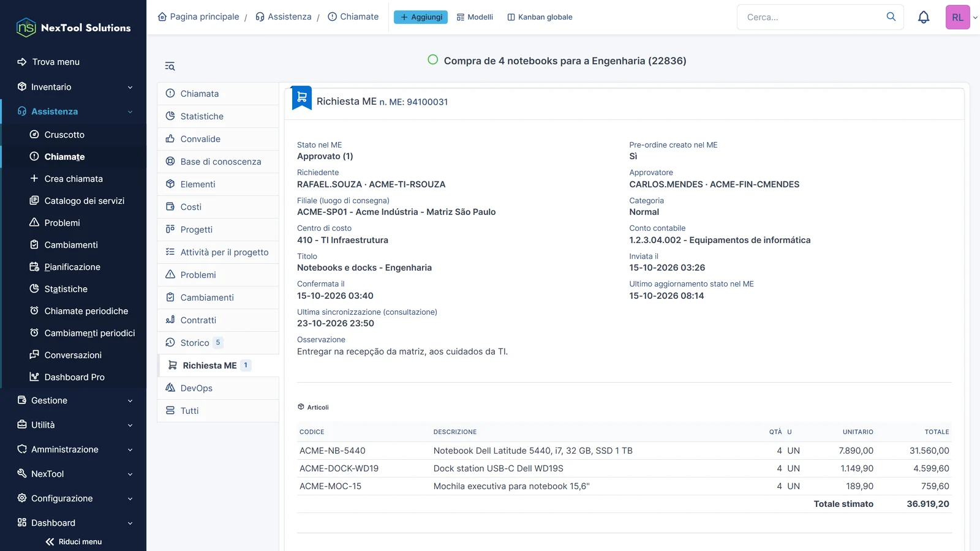980x551 pixels.
Task: Open RL user avatar menu
Action: 957,17
